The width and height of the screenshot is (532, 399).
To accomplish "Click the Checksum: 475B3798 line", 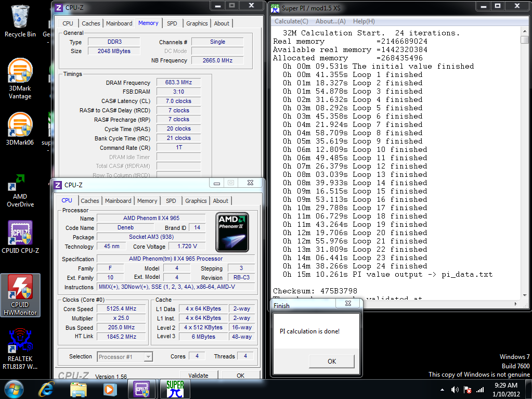I will [x=315, y=291].
